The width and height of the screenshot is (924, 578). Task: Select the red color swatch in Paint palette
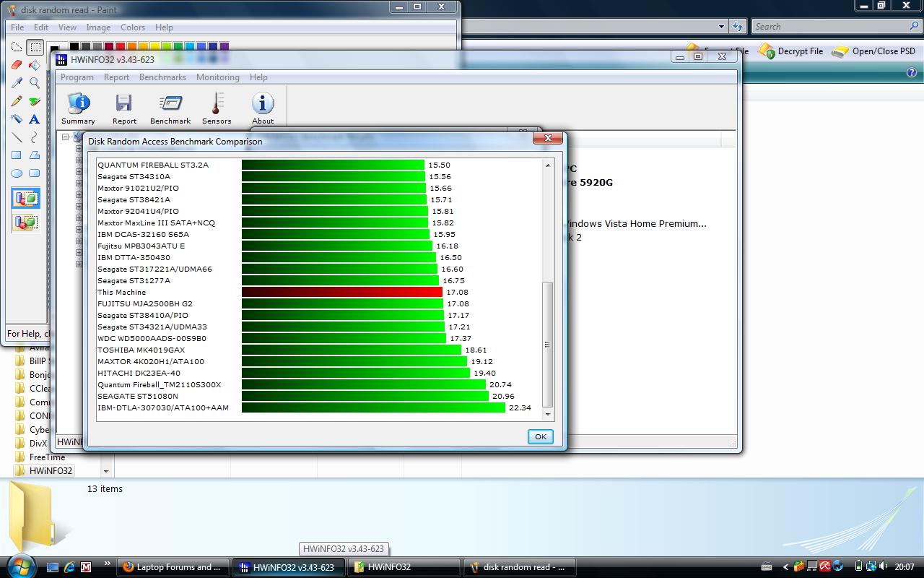[x=120, y=46]
